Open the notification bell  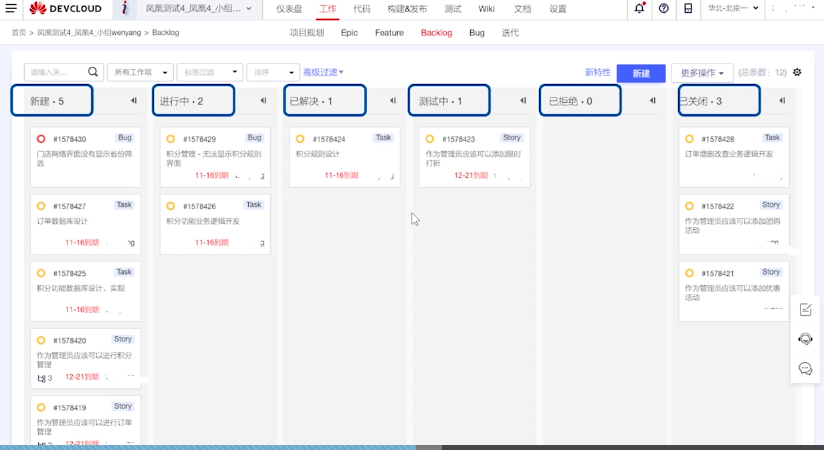click(639, 8)
